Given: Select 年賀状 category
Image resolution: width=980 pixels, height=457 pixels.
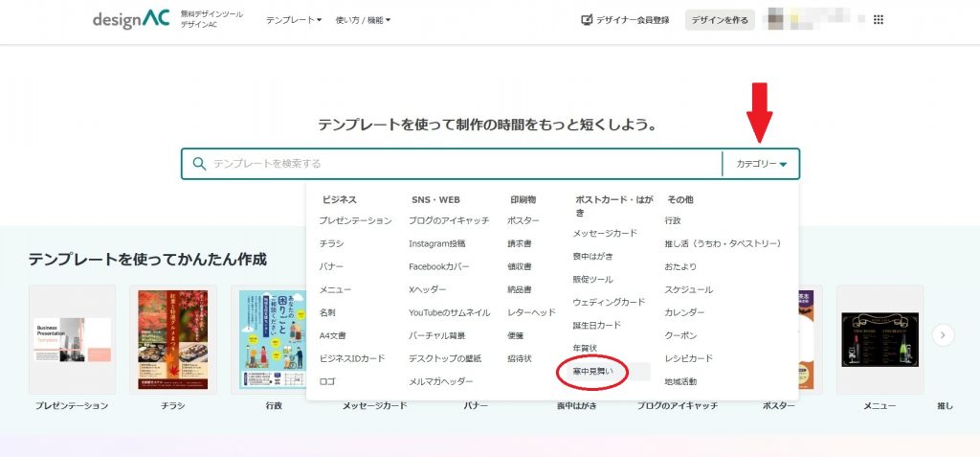Looking at the screenshot, I should coord(585,348).
